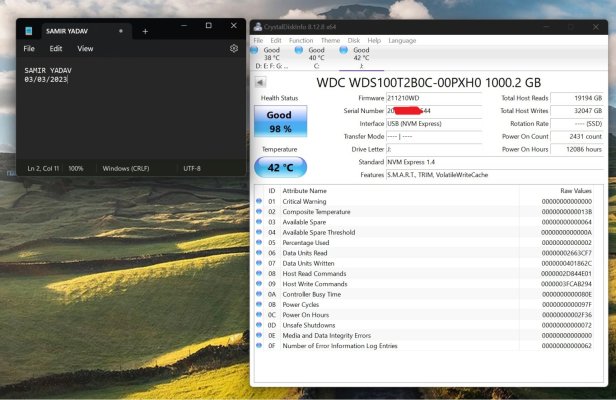This screenshot has height=400, width=616.
Task: Open the Theme menu in CrystalDiskInfo
Action: [330, 40]
